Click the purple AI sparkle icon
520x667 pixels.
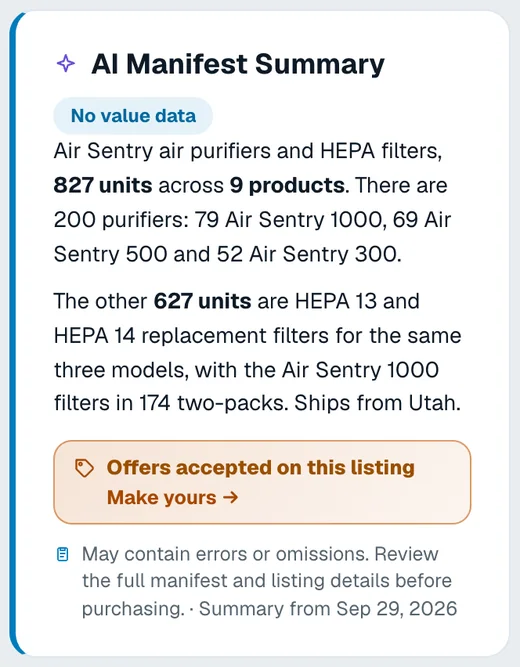tap(66, 64)
